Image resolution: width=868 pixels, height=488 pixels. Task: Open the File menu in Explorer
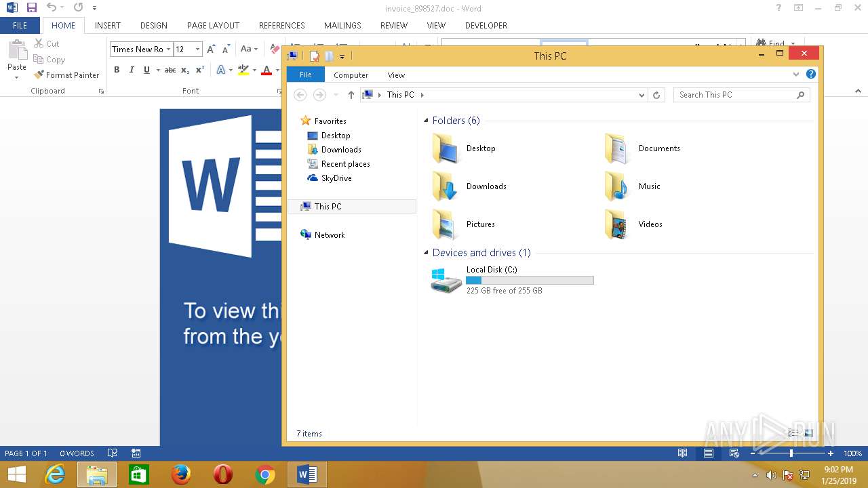[x=306, y=75]
